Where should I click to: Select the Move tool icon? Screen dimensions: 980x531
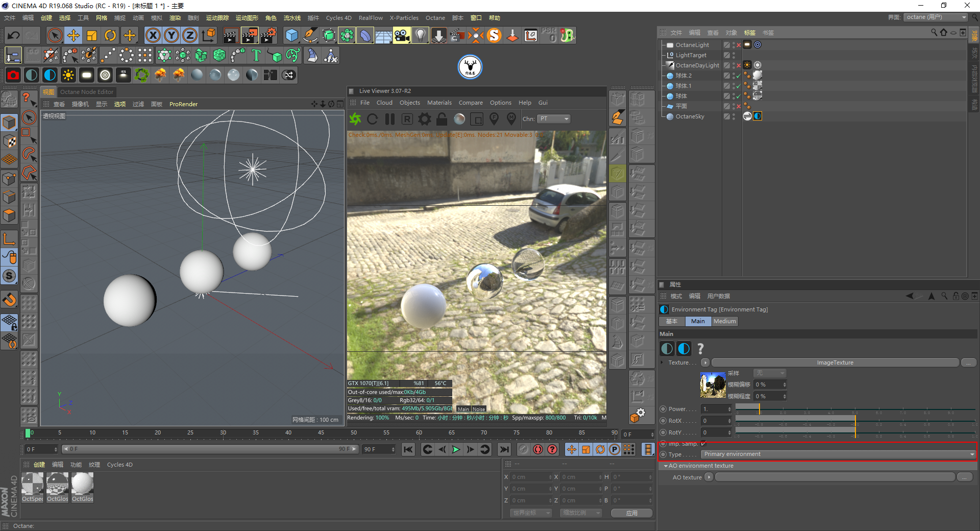pyautogui.click(x=73, y=35)
